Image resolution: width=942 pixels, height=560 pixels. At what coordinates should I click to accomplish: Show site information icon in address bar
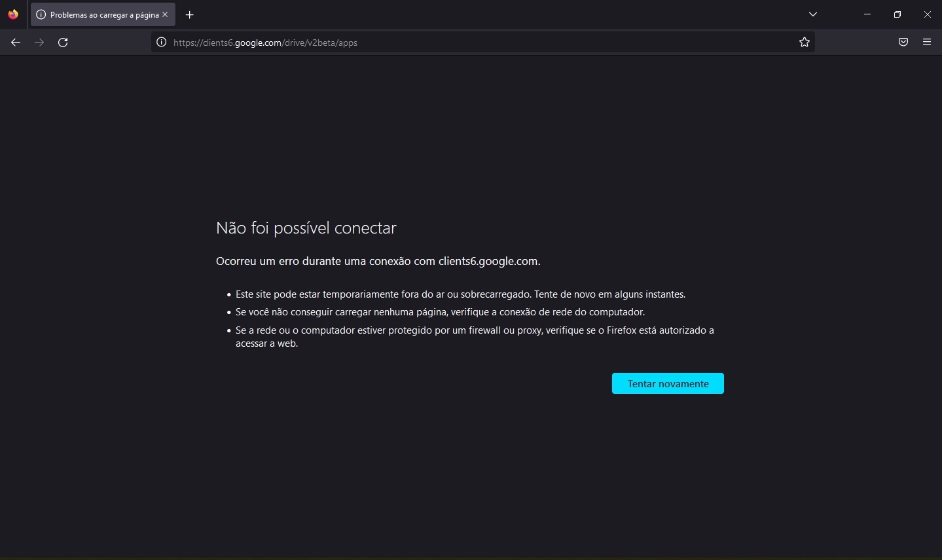coord(161,43)
